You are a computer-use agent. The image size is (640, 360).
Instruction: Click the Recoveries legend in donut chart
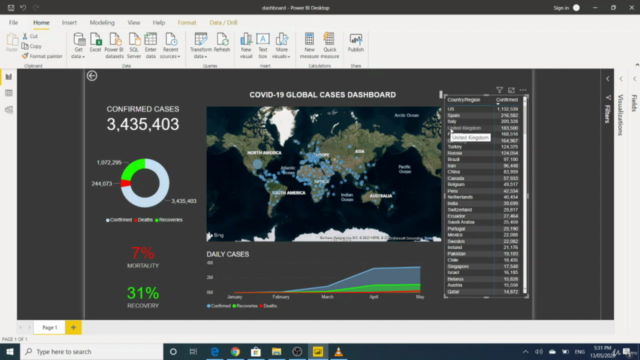click(169, 220)
